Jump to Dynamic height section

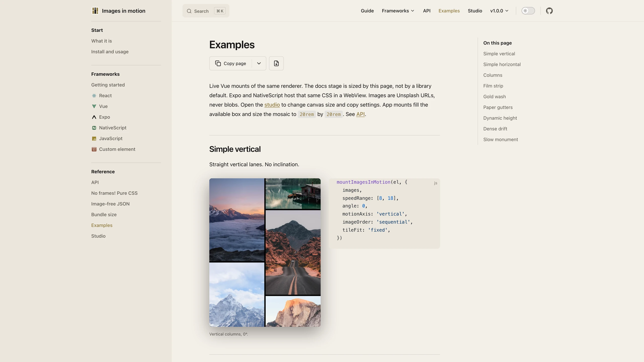pyautogui.click(x=500, y=118)
